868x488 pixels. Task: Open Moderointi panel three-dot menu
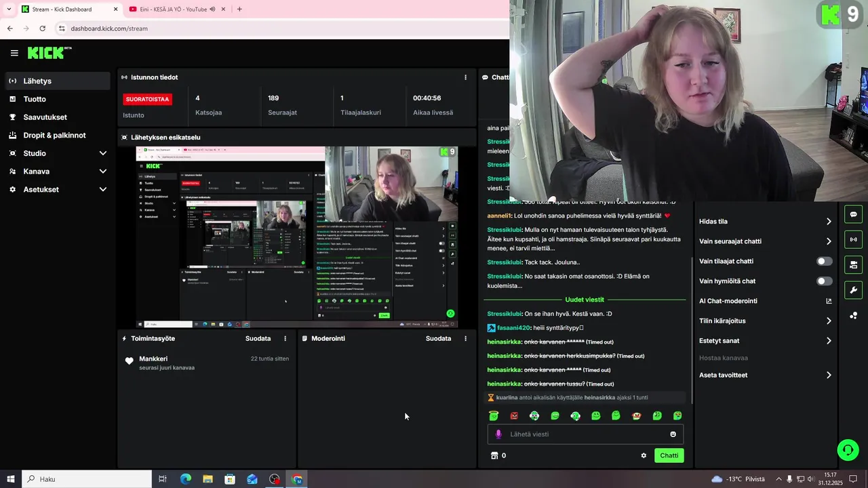(x=465, y=338)
